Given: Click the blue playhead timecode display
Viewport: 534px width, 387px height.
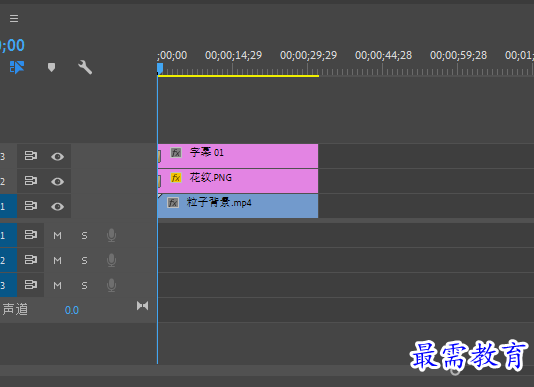Looking at the screenshot, I should point(12,45).
